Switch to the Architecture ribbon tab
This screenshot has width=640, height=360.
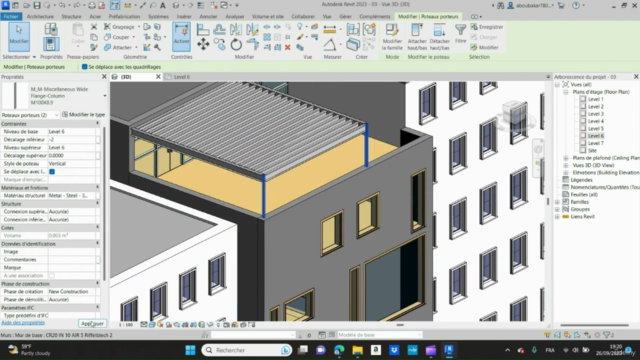(x=40, y=16)
